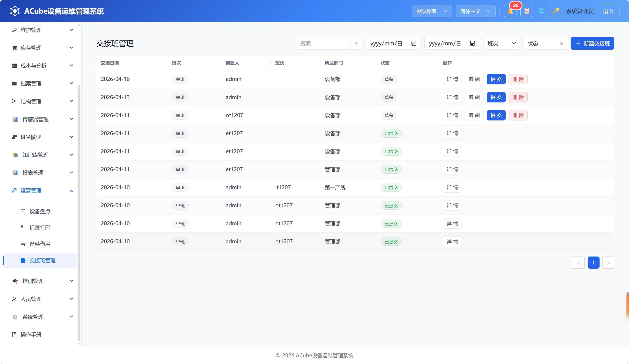Screen dimensions: 629x364
Task: Click the sidebar vertical scrollbar
Action: pyautogui.click(x=79, y=213)
